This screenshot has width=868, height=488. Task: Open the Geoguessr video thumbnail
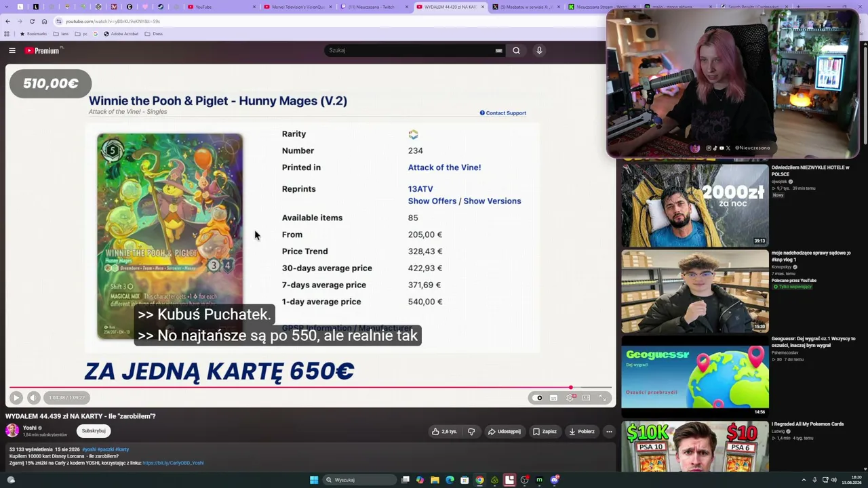pos(695,377)
